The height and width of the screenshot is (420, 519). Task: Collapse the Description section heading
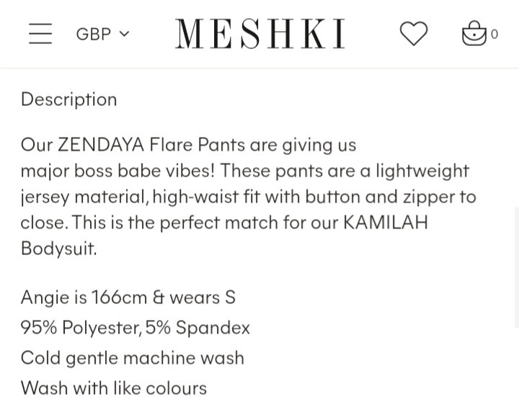(69, 99)
